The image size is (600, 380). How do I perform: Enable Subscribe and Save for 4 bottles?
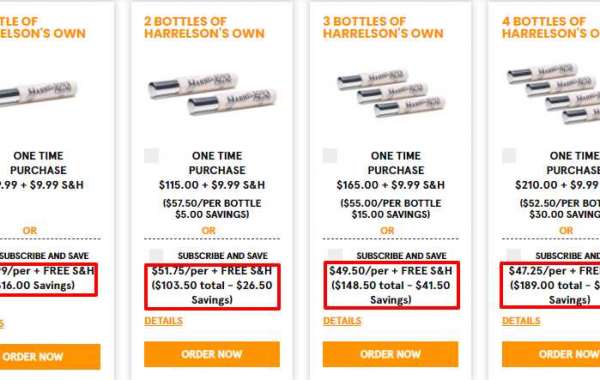click(x=514, y=255)
